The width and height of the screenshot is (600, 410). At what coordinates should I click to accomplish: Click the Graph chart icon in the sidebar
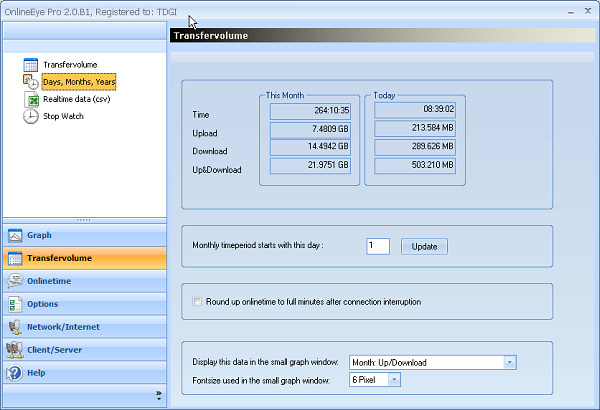point(15,235)
